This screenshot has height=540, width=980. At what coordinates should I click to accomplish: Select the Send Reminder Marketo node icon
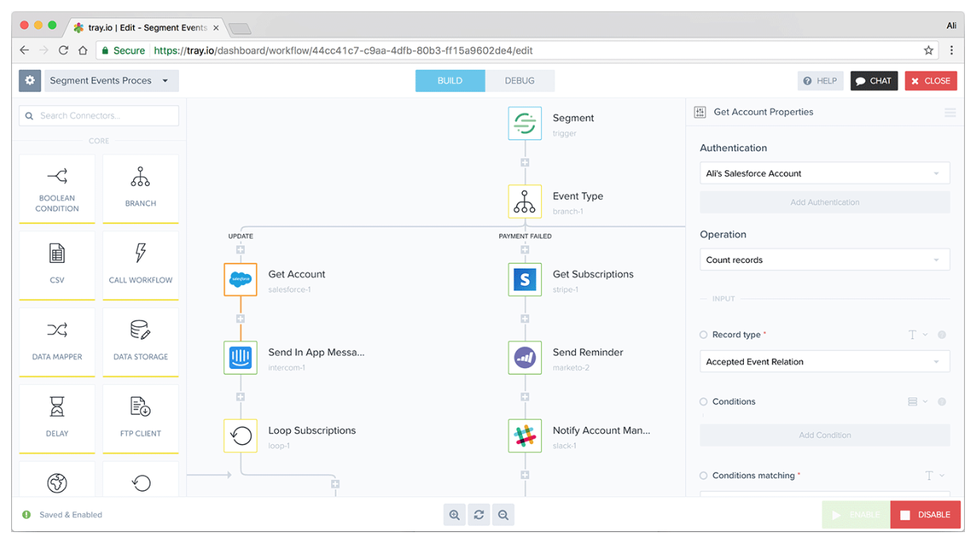(x=524, y=358)
